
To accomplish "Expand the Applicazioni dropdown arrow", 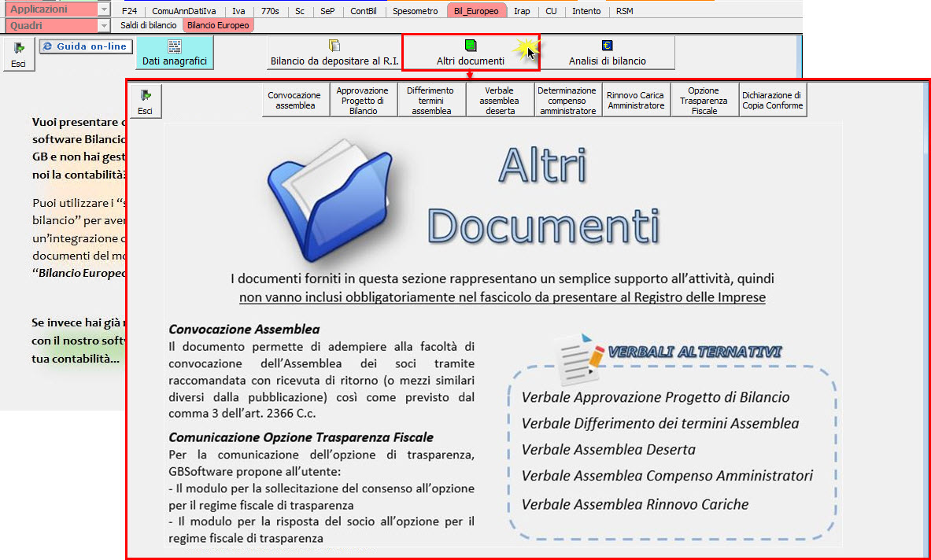I will click(105, 10).
